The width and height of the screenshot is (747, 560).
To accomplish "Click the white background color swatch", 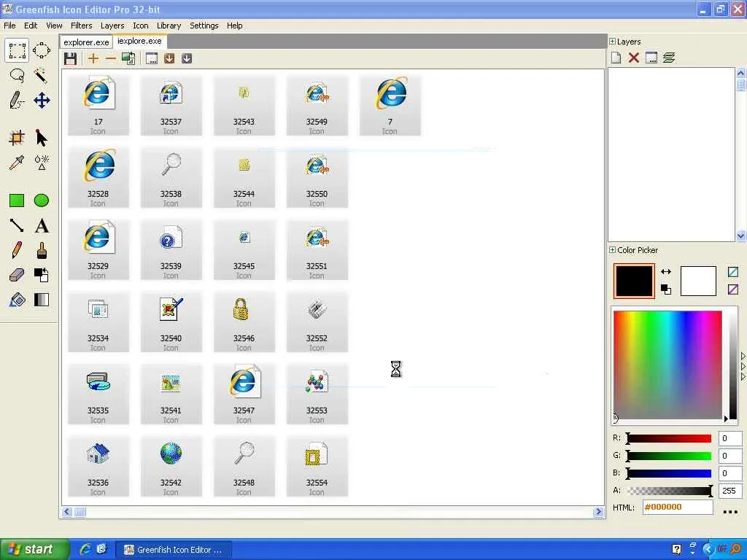I will pos(698,281).
